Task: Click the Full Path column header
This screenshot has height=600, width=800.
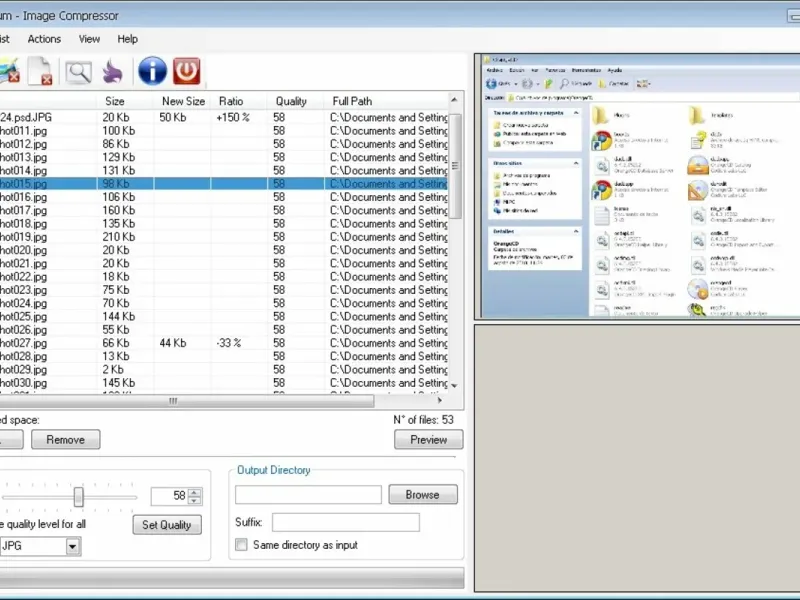Action: (386, 101)
